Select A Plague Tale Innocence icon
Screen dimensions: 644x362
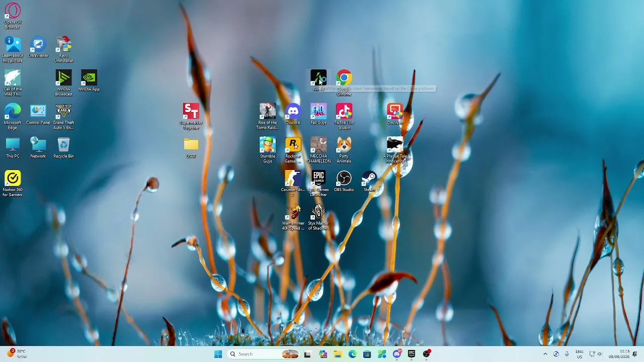pos(395,150)
